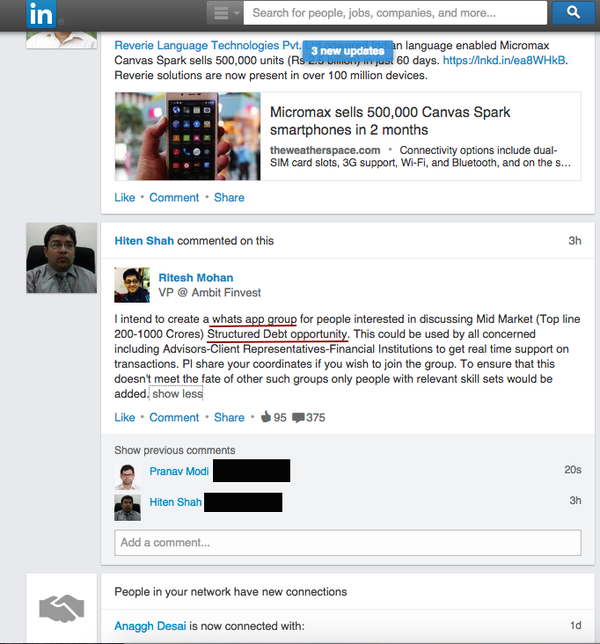Open Anaggh Desai's profile link
600x644 pixels.
(x=150, y=626)
